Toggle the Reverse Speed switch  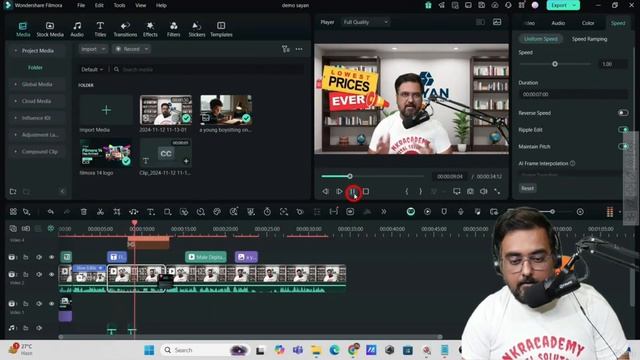pyautogui.click(x=623, y=113)
